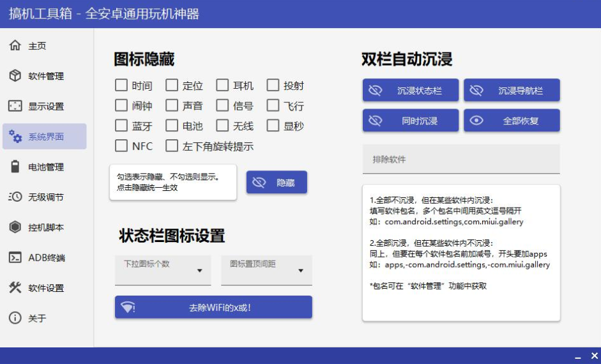Viewport: 601px width, 364px height.
Task: Tick the 时间 checkbox
Action: (121, 85)
